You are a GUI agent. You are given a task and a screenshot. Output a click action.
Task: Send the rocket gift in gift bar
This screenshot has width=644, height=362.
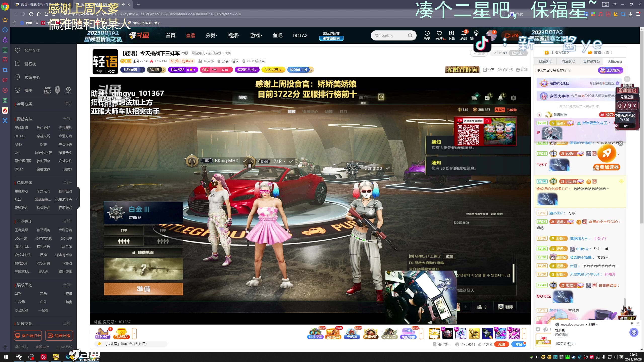[488, 334]
